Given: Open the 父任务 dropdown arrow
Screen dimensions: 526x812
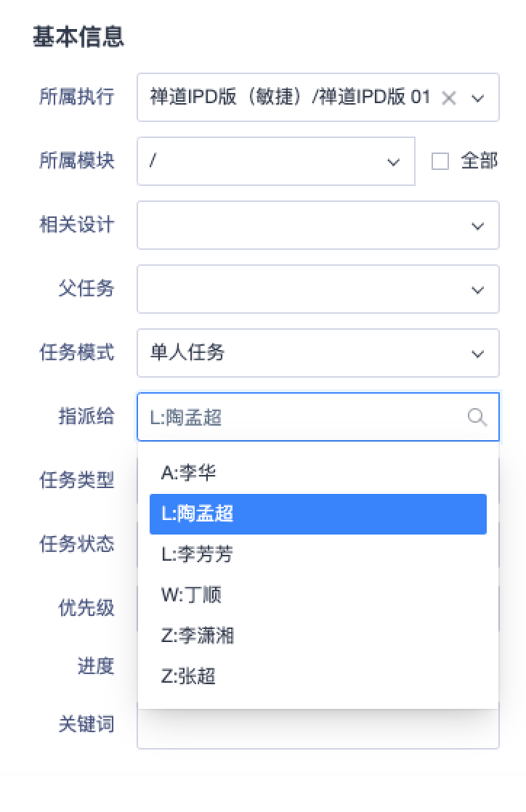Looking at the screenshot, I should [478, 290].
